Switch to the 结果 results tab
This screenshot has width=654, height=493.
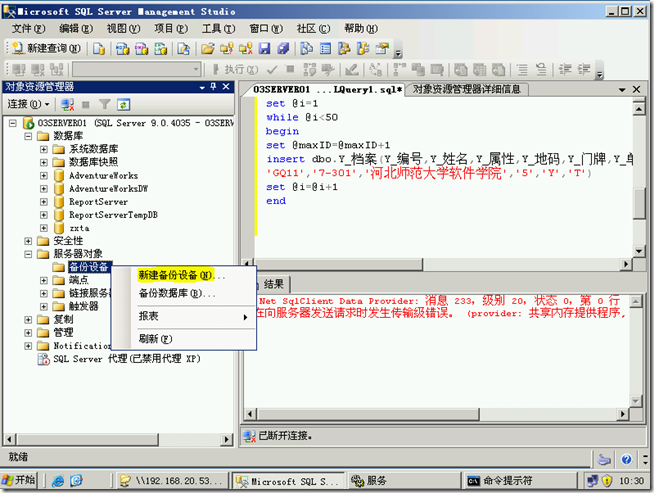[x=273, y=284]
